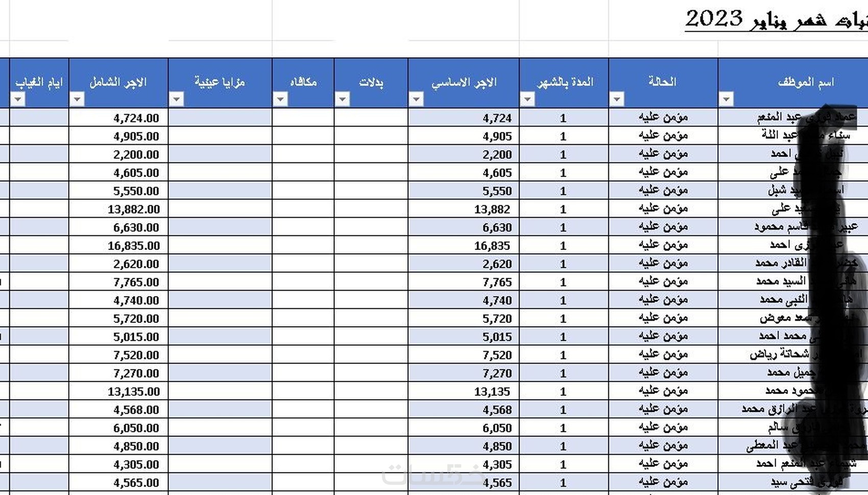Click the empty بدلات cell in the 4,724 row
Screen dimensions: 868x495
(371, 118)
